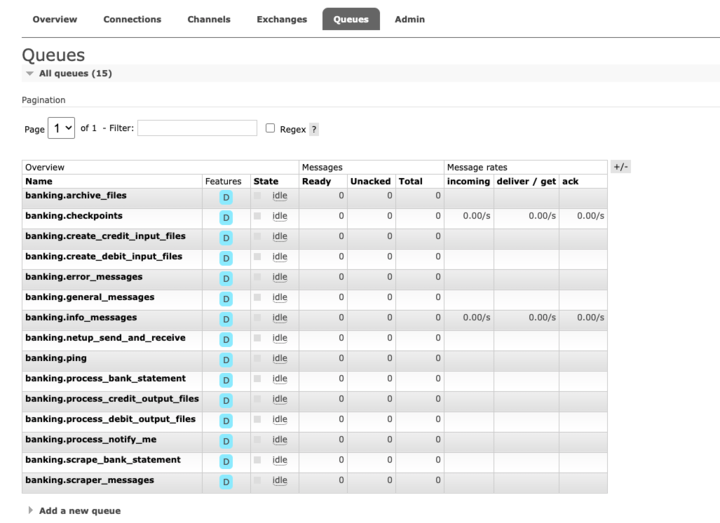The width and height of the screenshot is (720, 523).
Task: Click the D badge for banking.ping
Action: (x=226, y=360)
